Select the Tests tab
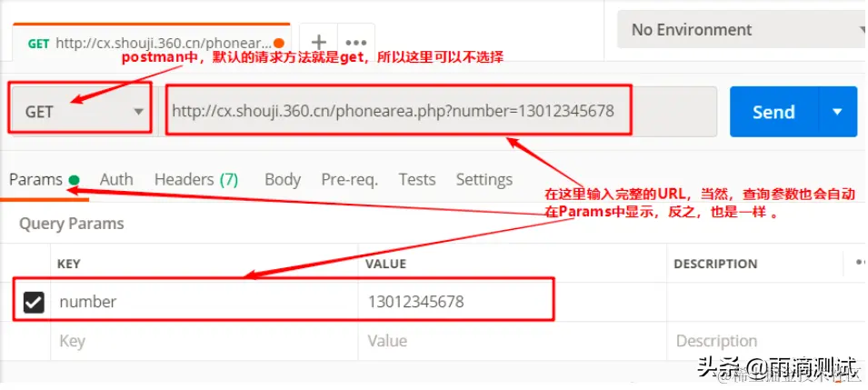Screen dimensions: 868x390 pos(417,179)
